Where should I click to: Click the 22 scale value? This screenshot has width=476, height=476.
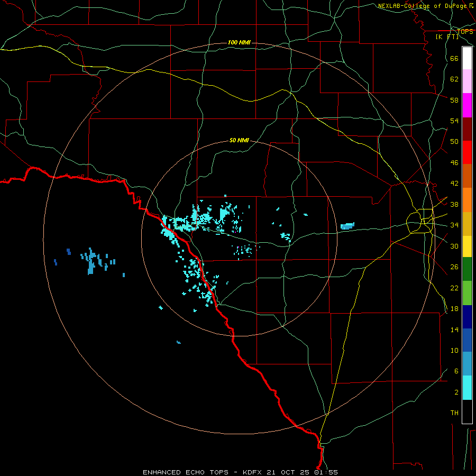point(454,288)
